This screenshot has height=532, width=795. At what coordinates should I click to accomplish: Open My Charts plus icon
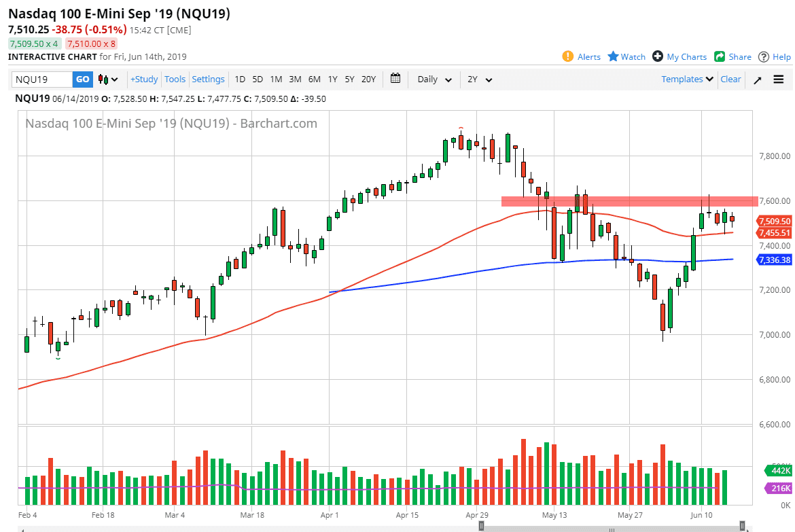tap(658, 56)
